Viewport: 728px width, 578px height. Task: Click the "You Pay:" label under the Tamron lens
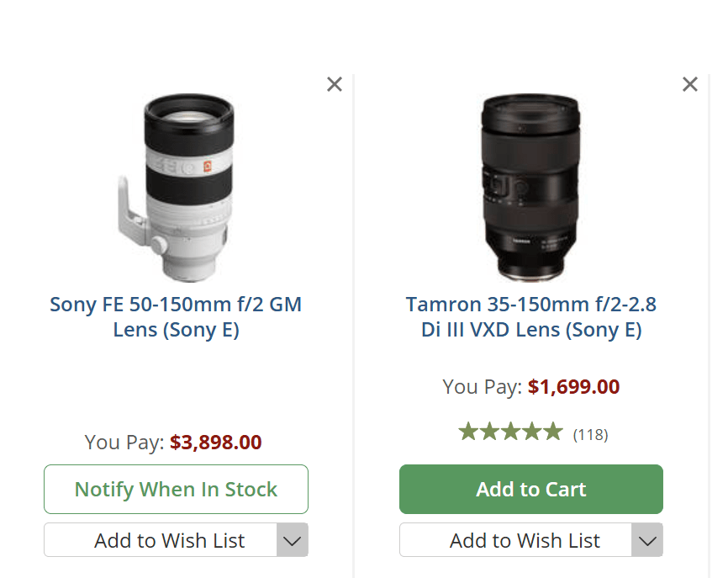[483, 387]
